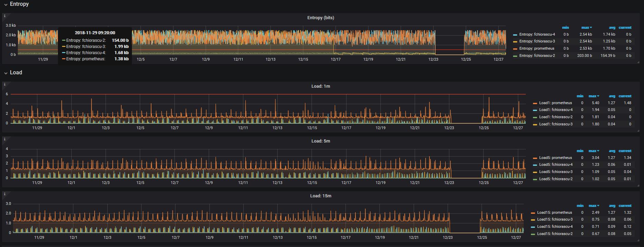
Task: Open the Load: 15m panel title menu
Action: [320, 196]
